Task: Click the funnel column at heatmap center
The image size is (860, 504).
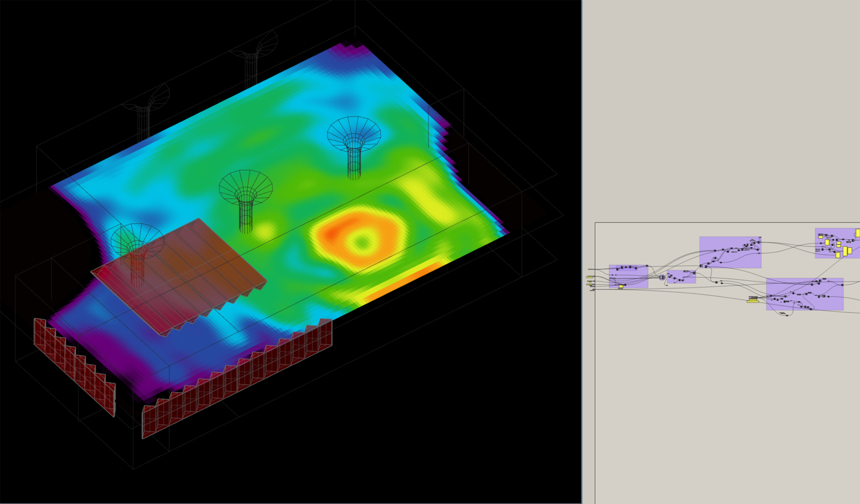Action: pos(246,199)
